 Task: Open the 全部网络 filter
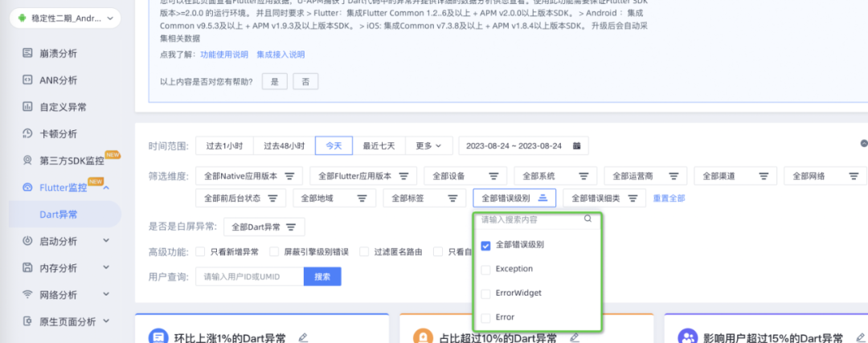pyautogui.click(x=825, y=176)
